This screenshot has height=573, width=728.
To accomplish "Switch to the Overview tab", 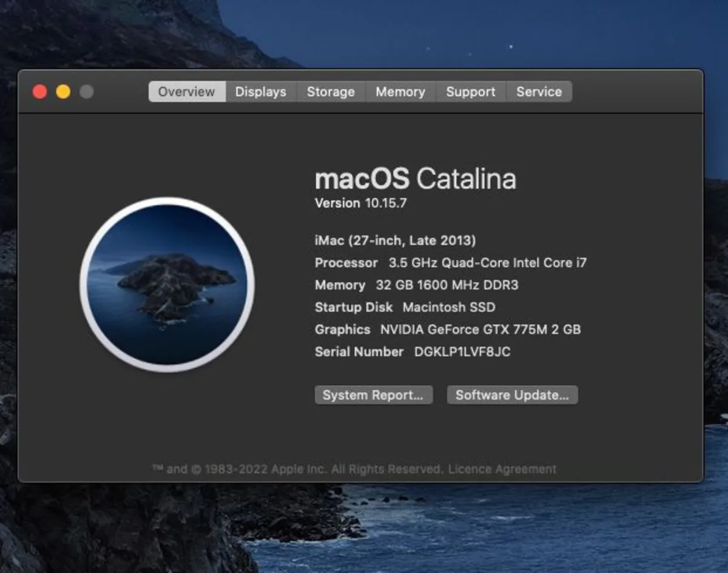I will pos(187,92).
